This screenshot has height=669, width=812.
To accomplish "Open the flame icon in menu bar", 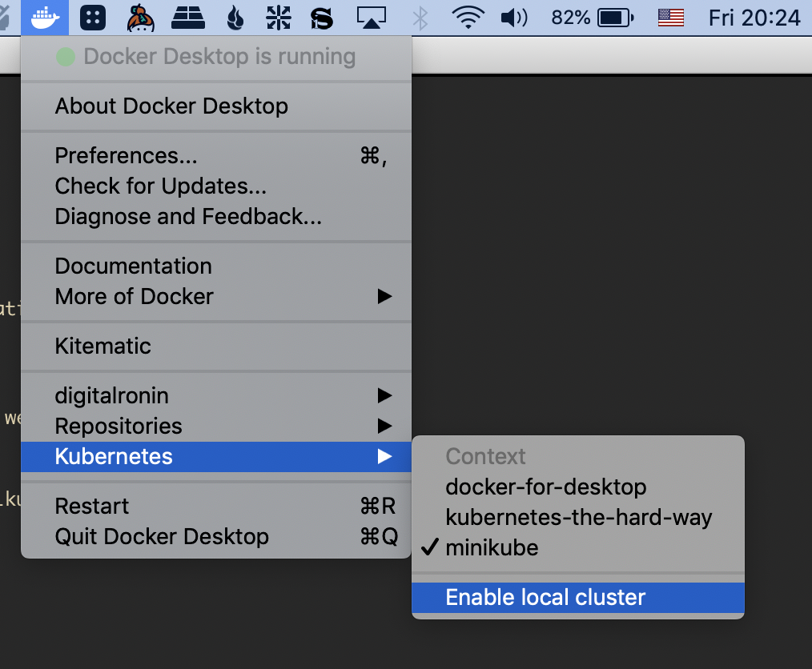I will point(235,17).
